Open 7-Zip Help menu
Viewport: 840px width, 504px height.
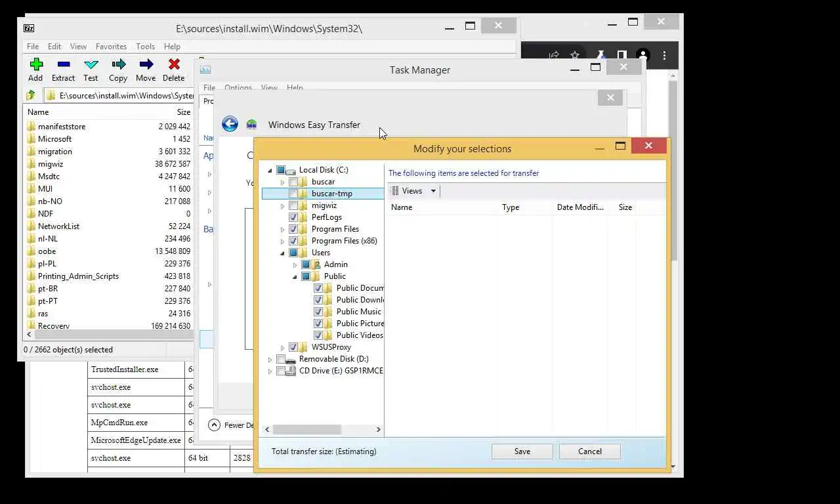point(172,47)
